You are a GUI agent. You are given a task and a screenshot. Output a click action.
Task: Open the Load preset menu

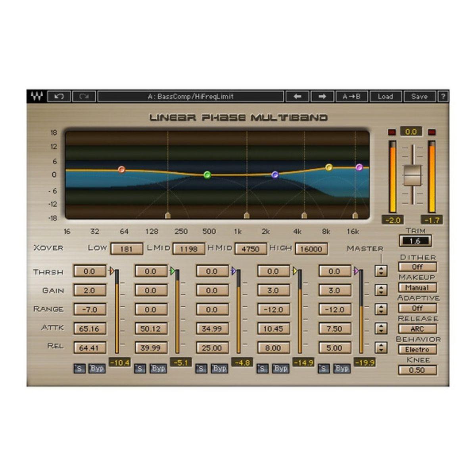(x=385, y=96)
